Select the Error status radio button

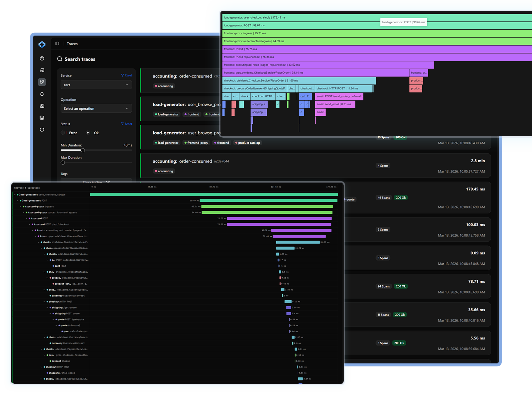tap(63, 132)
